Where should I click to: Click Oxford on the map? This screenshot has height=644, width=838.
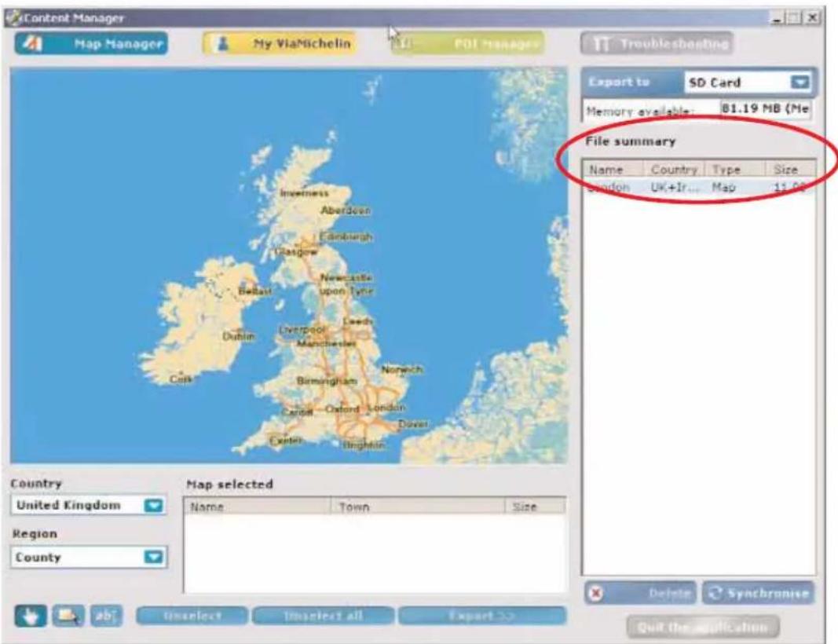tap(342, 409)
